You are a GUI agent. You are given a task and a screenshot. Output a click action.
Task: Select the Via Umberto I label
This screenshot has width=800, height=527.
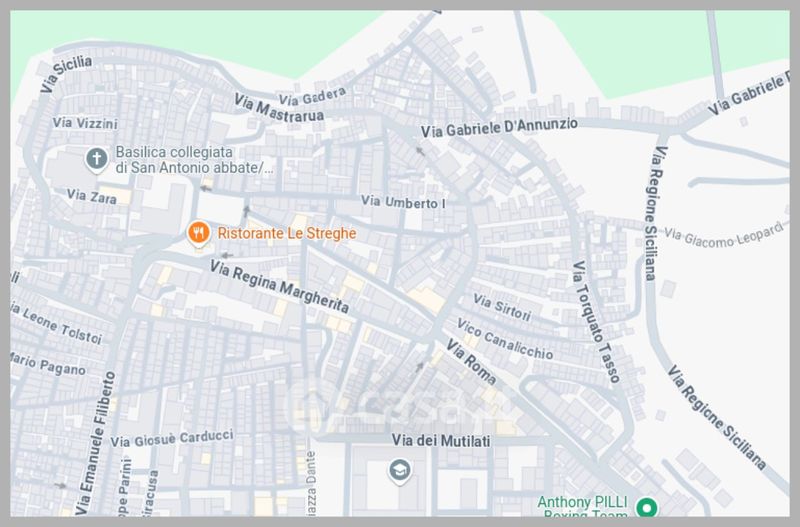pyautogui.click(x=403, y=202)
